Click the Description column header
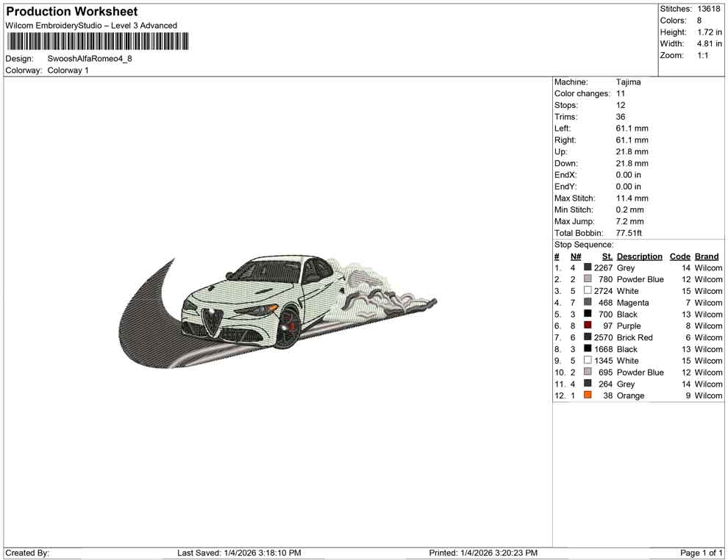728x560 pixels. [x=639, y=256]
